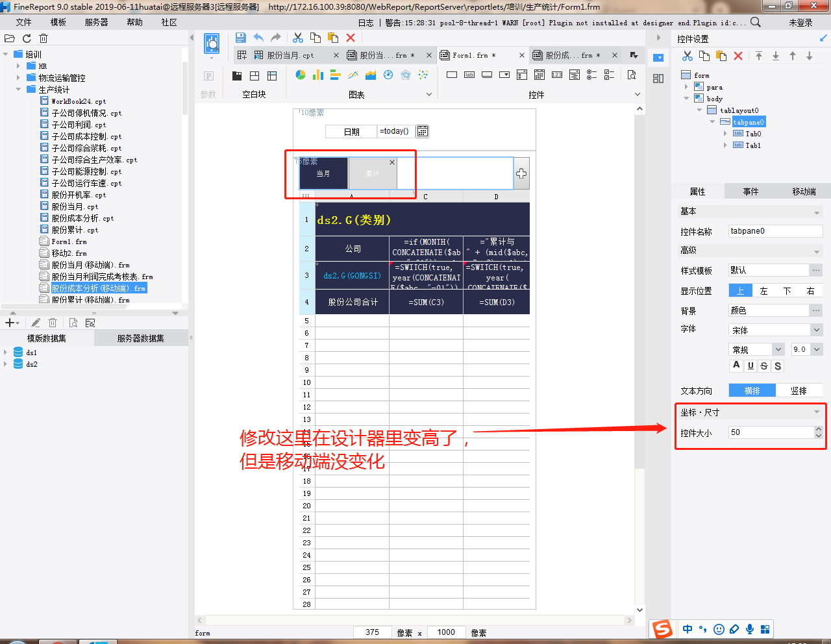Viewport: 831px width, 644px height.
Task: Select the 当月 tab in the form canvas
Action: click(323, 173)
